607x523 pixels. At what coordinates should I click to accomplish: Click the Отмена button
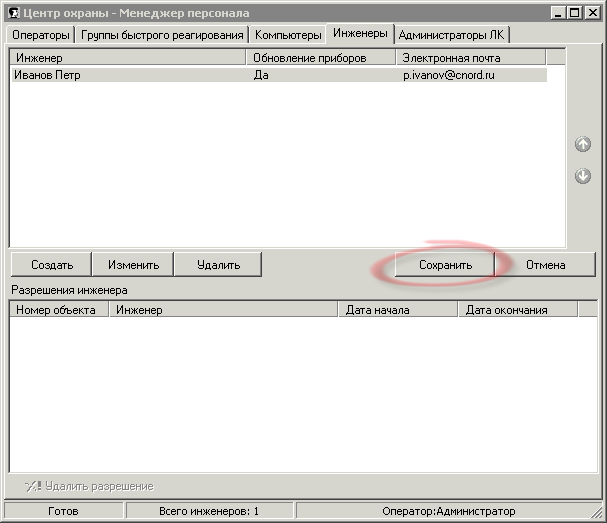coord(545,265)
